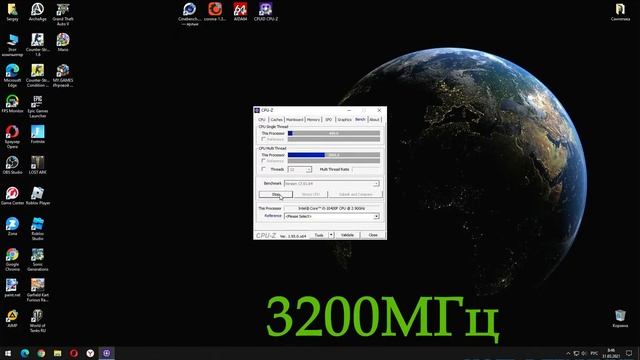Screen dimensions: 640x360
Task: Open Zona desktop shortcut
Action: pyautogui.click(x=12, y=226)
